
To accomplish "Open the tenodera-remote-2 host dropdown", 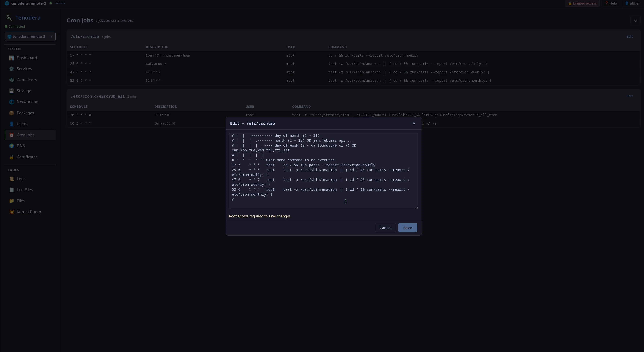I will 30,37.
